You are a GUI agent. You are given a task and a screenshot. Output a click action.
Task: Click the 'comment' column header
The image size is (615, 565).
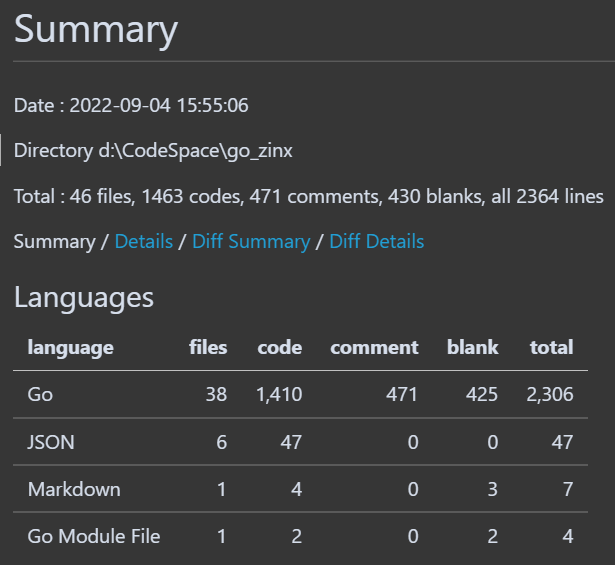coord(374,348)
